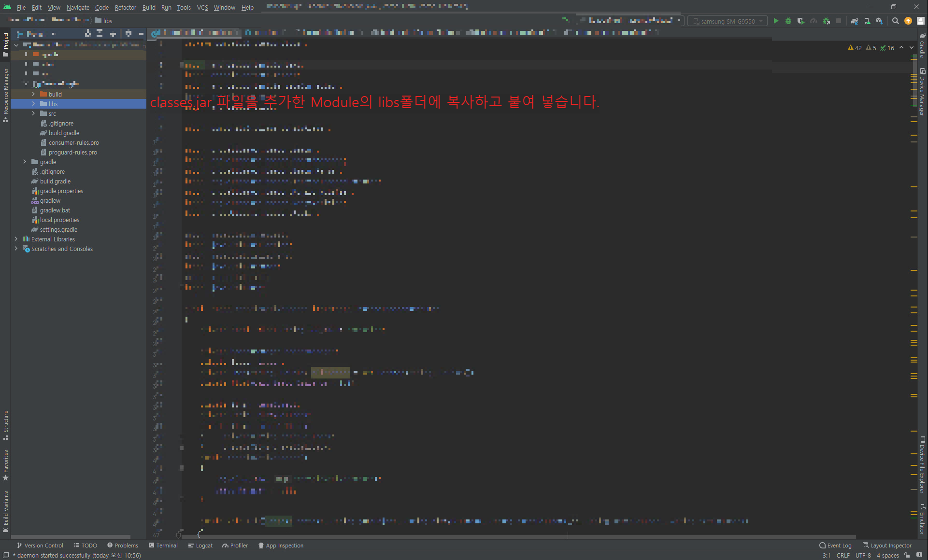Screen dimensions: 928x560
Task: Sync project with Gradle files
Action: pos(855,21)
